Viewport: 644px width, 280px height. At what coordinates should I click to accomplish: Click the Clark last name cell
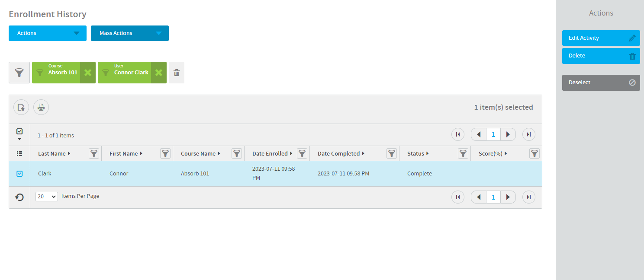(45, 174)
